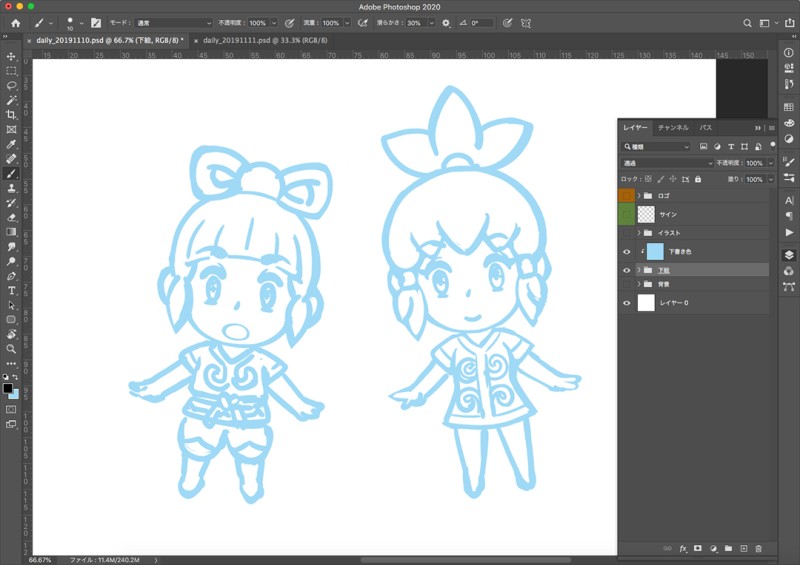Select the Zoom tool in the toolbox
The width and height of the screenshot is (800, 565).
(x=11, y=349)
